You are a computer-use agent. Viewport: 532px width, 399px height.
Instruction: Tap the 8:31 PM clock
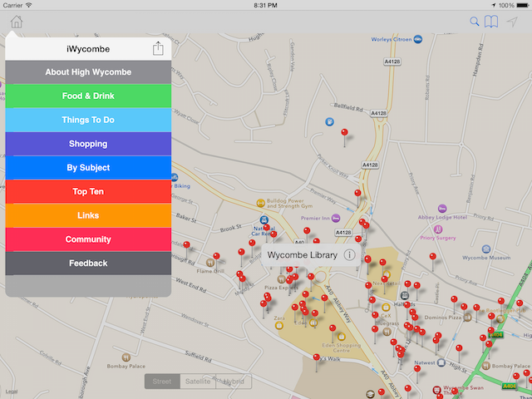tap(266, 6)
